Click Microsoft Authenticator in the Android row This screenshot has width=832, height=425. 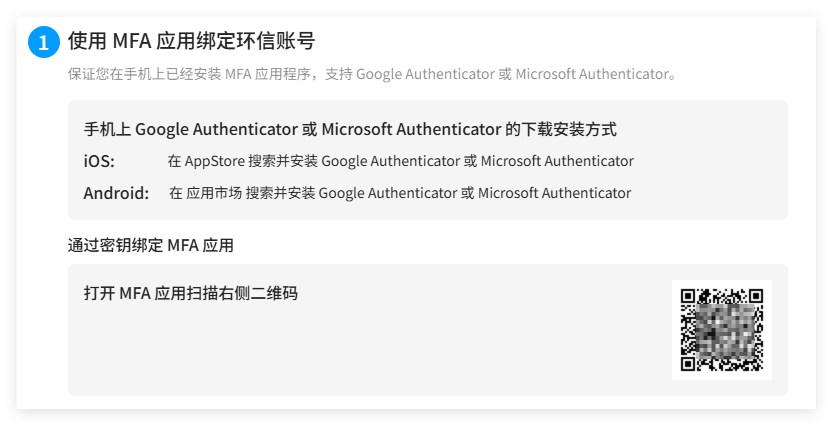[554, 193]
